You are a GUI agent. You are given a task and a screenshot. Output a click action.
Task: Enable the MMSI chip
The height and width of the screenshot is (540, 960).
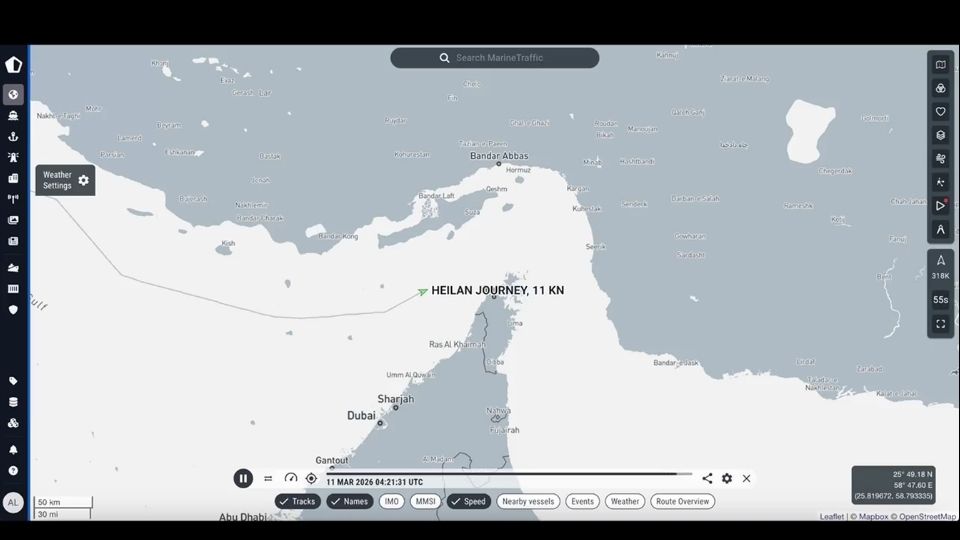pos(426,501)
